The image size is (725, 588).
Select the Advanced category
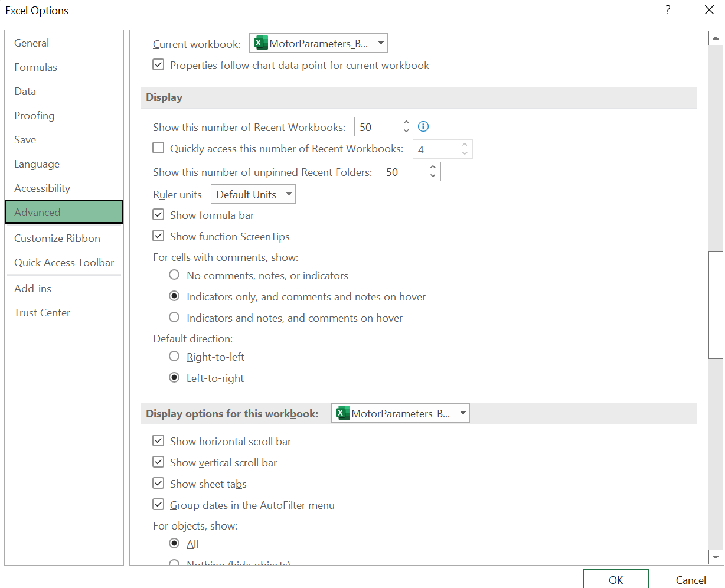pyautogui.click(x=64, y=213)
